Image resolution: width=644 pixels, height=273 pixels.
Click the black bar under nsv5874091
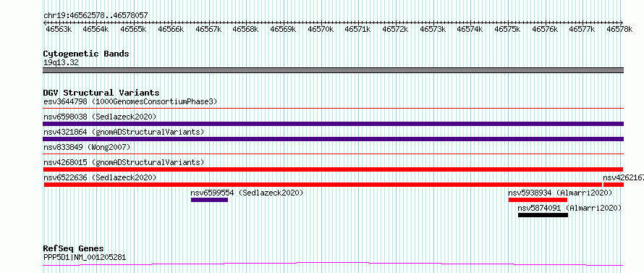tap(543, 215)
